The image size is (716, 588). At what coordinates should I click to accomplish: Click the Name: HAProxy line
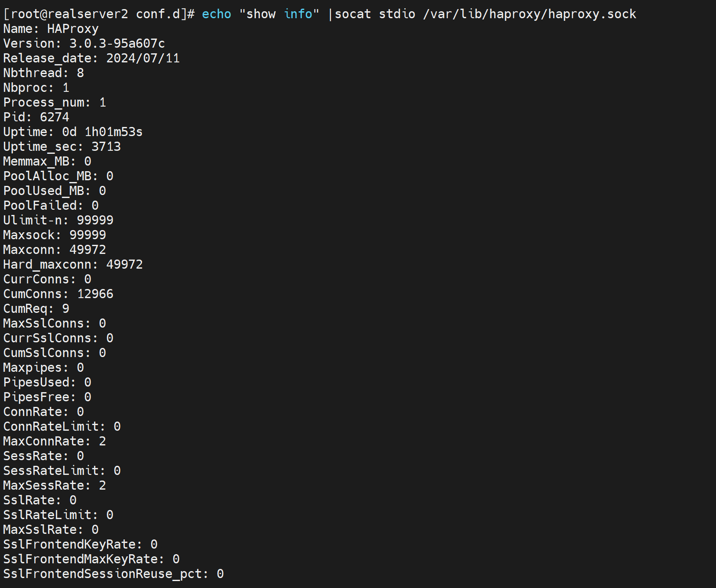[51, 29]
